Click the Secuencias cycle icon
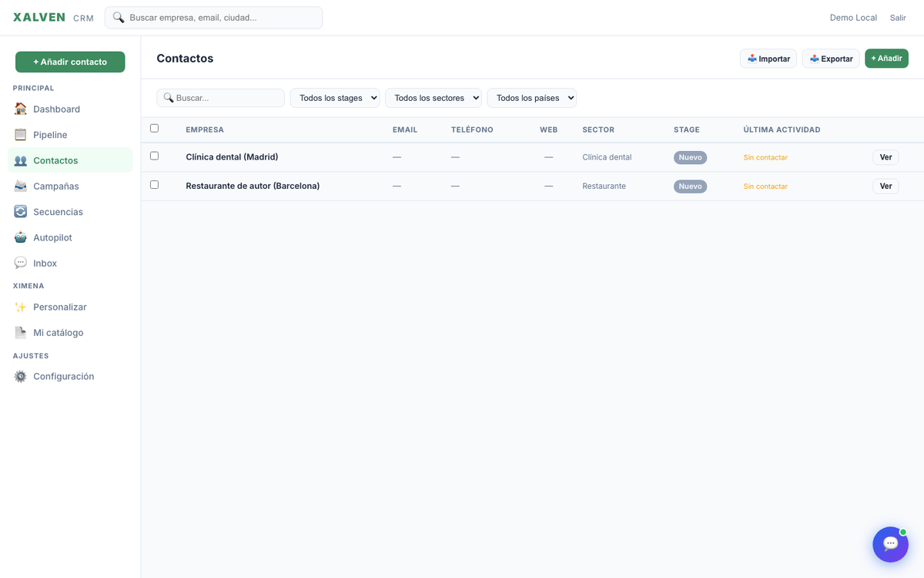This screenshot has height=578, width=924. click(21, 212)
